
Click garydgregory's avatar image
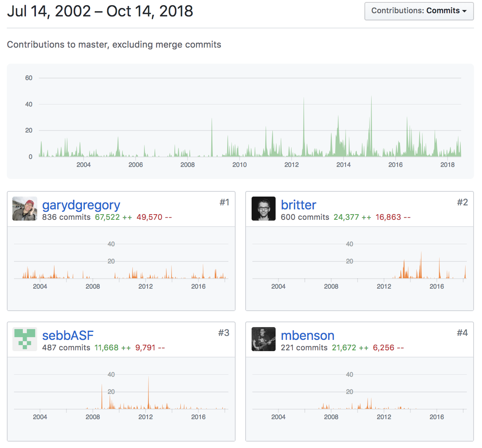coord(25,209)
